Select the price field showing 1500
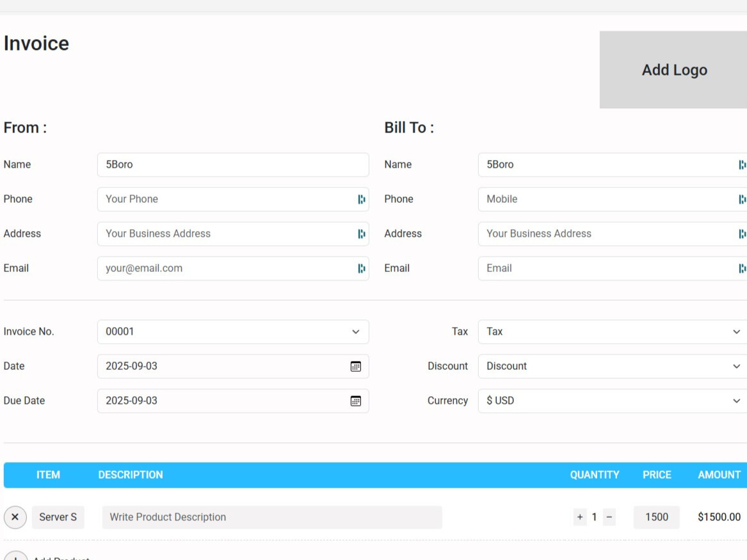747x560 pixels. (656, 517)
